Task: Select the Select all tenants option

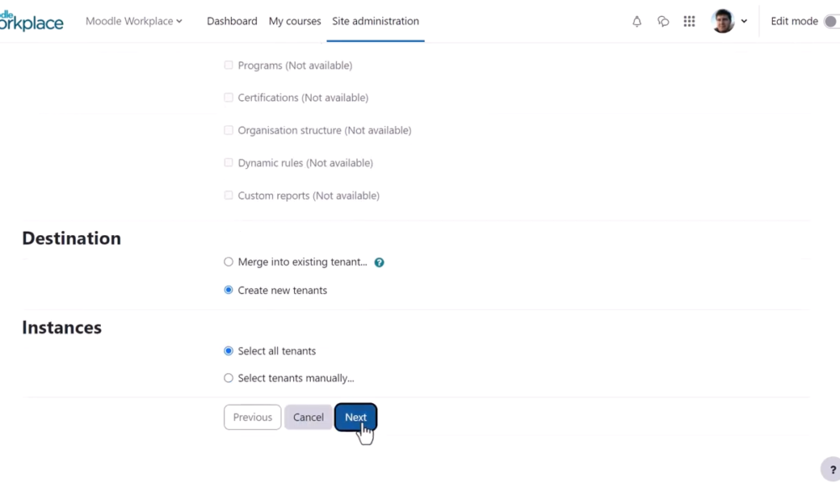Action: point(228,351)
